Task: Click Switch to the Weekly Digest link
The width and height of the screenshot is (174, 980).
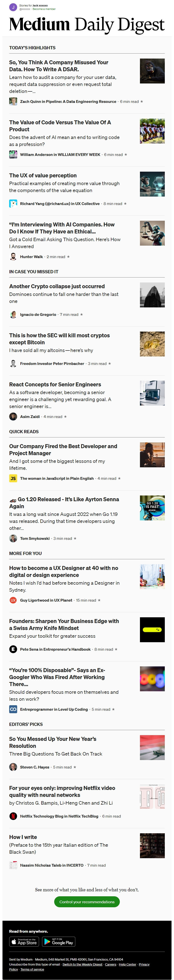Action: (x=83, y=964)
